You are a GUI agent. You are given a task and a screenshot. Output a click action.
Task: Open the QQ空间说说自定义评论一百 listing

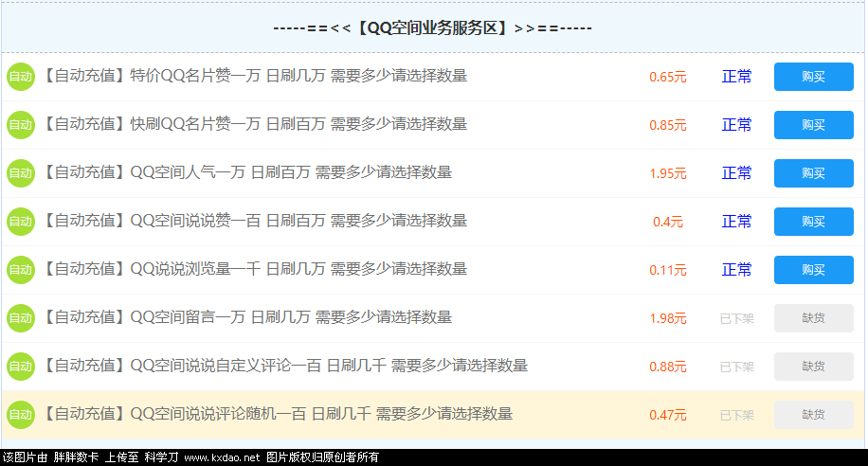point(285,366)
